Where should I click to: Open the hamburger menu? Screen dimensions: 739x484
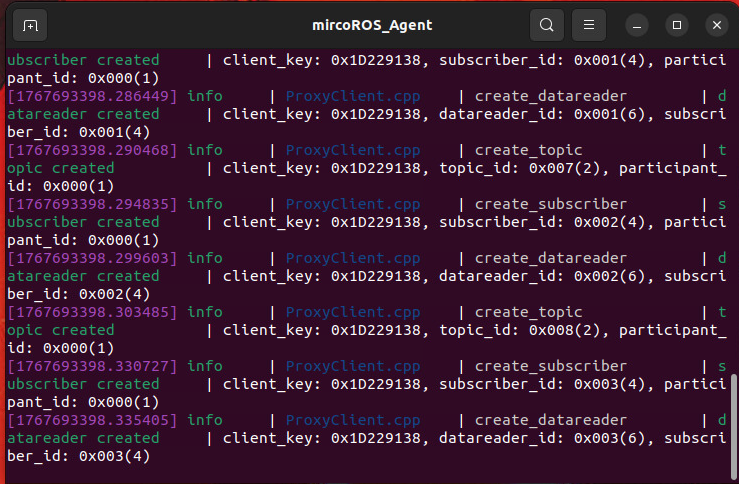coord(589,25)
